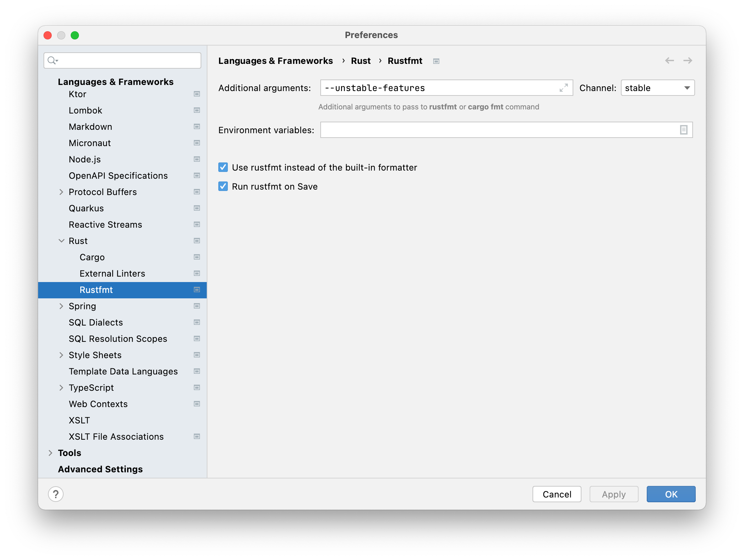Viewport: 744px width, 560px height.
Task: Collapse the Rust tree node
Action: (x=62, y=241)
